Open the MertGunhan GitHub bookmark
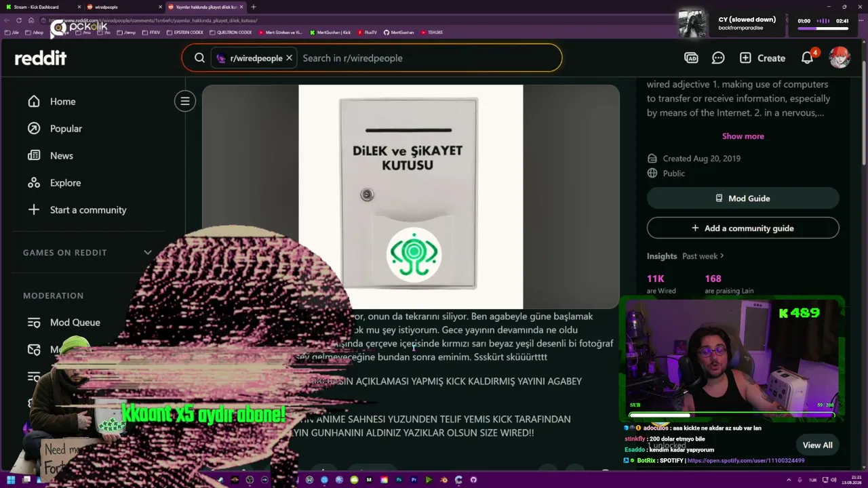The image size is (868, 488). pos(399,33)
